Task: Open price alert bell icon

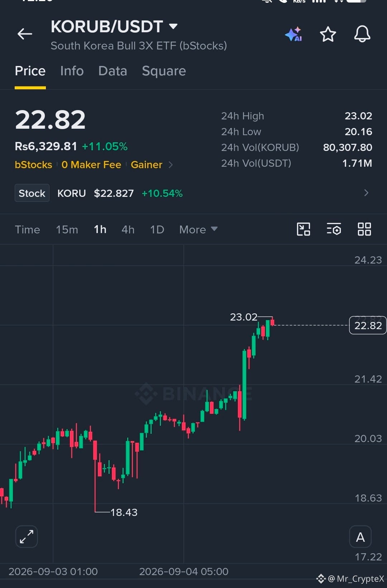Action: (x=362, y=34)
